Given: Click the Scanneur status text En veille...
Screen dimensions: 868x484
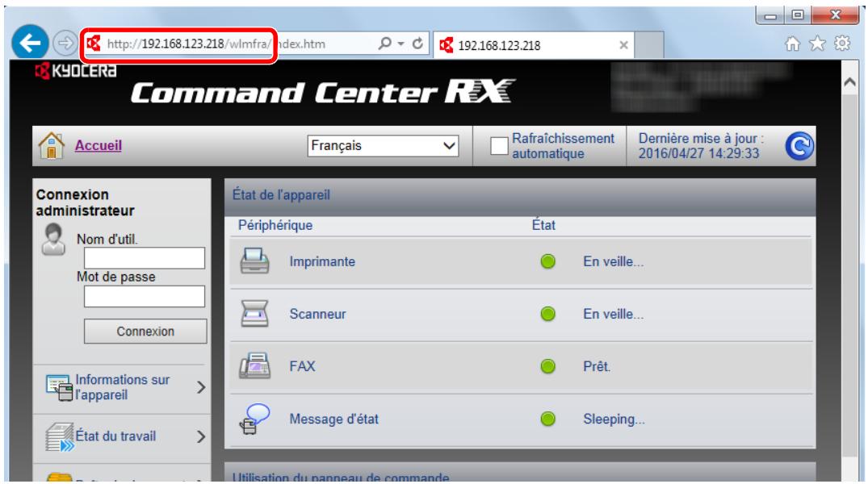Looking at the screenshot, I should pos(614,314).
